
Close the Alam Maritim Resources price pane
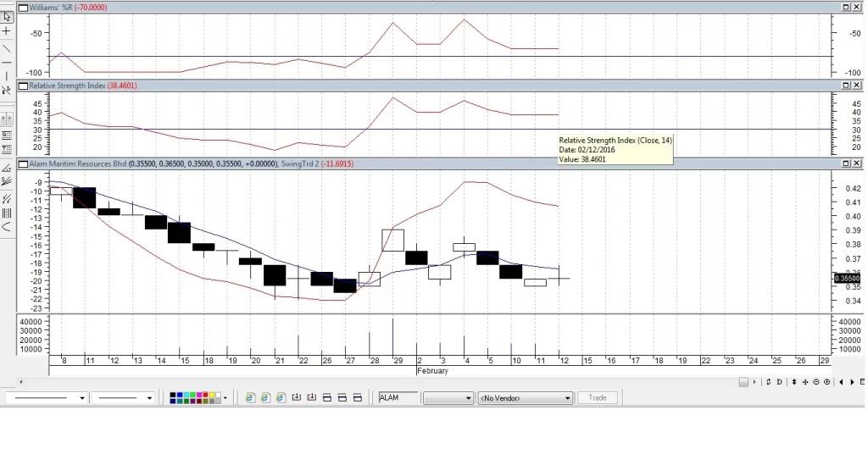point(856,163)
